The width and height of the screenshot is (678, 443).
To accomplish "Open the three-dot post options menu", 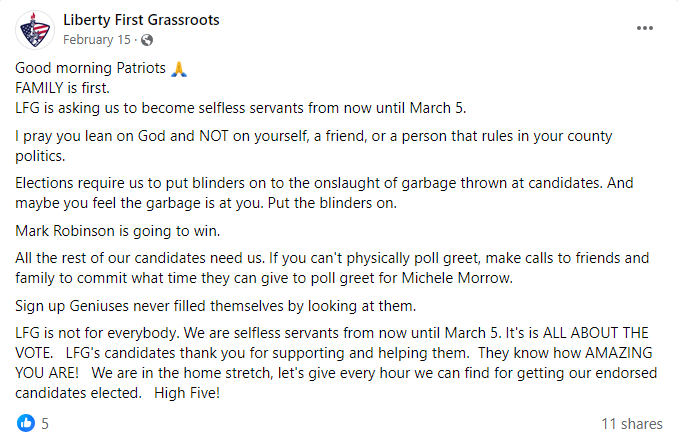I will 645,29.
